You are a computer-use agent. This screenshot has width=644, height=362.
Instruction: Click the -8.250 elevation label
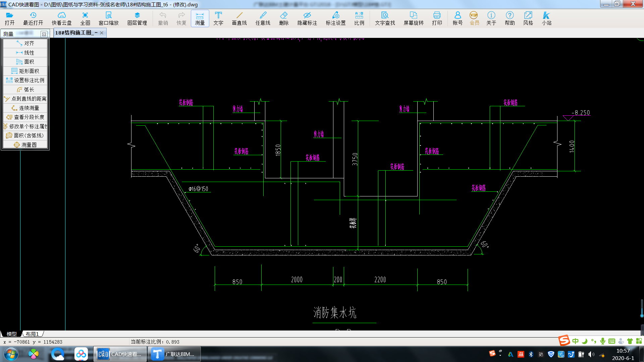coord(581,113)
